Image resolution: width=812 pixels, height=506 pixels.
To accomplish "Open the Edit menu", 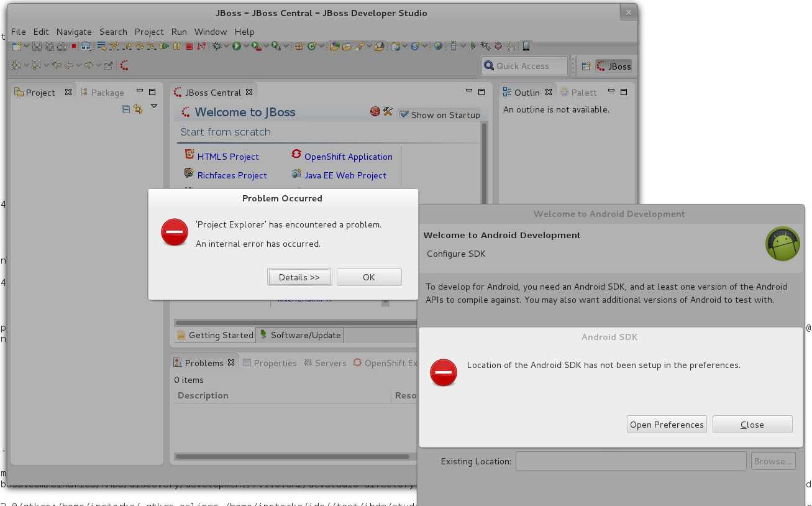I will click(x=41, y=32).
